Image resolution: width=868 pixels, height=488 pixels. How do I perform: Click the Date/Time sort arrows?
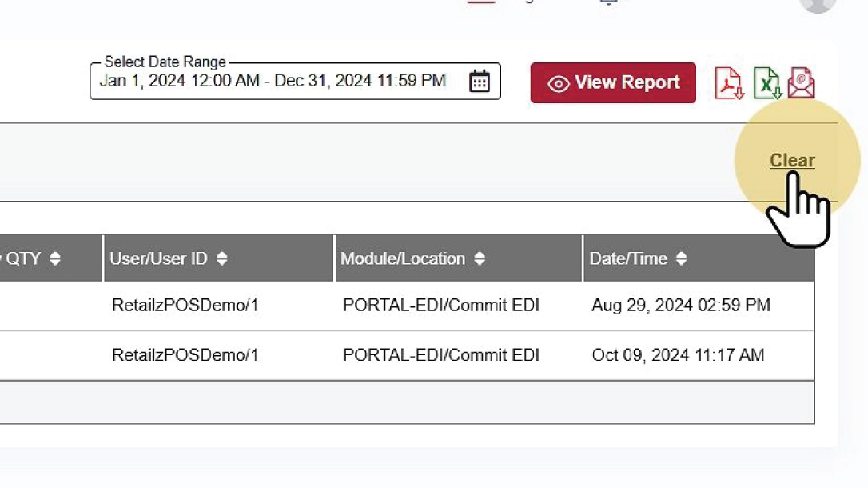tap(682, 258)
